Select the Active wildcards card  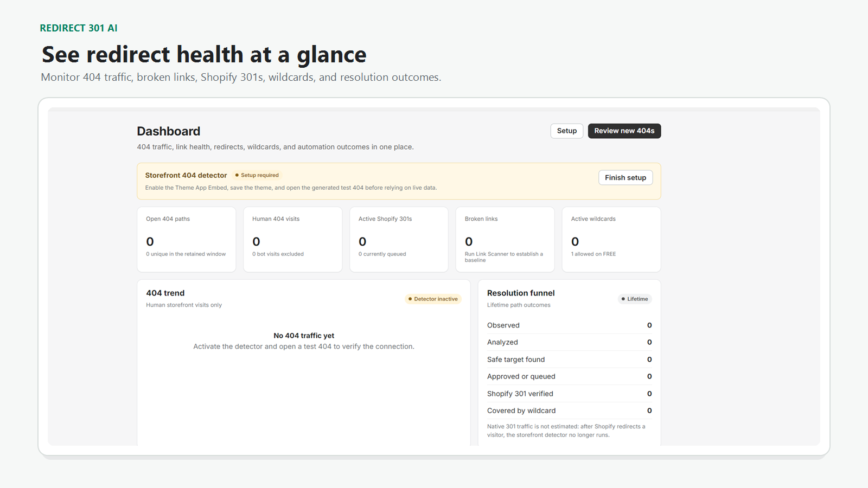click(611, 239)
